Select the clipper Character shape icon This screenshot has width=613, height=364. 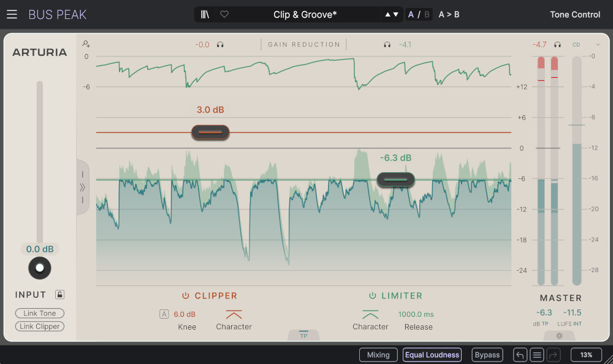[x=234, y=314]
